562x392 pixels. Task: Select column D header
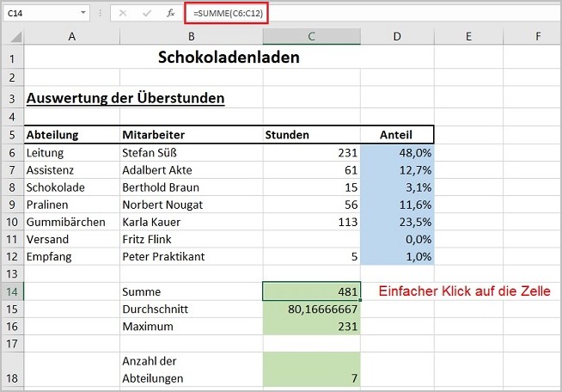(397, 37)
